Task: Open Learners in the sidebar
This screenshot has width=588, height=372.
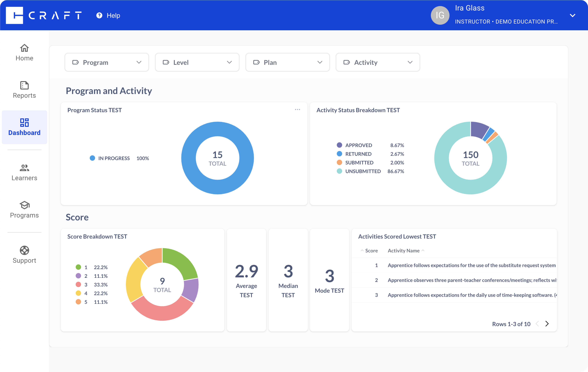Action: tap(24, 172)
